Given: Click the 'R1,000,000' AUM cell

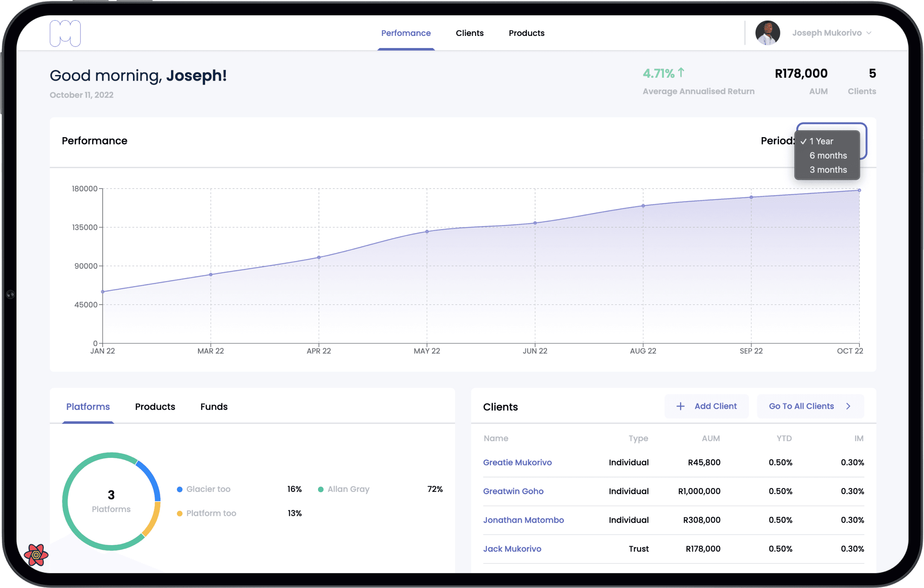Looking at the screenshot, I should (699, 491).
